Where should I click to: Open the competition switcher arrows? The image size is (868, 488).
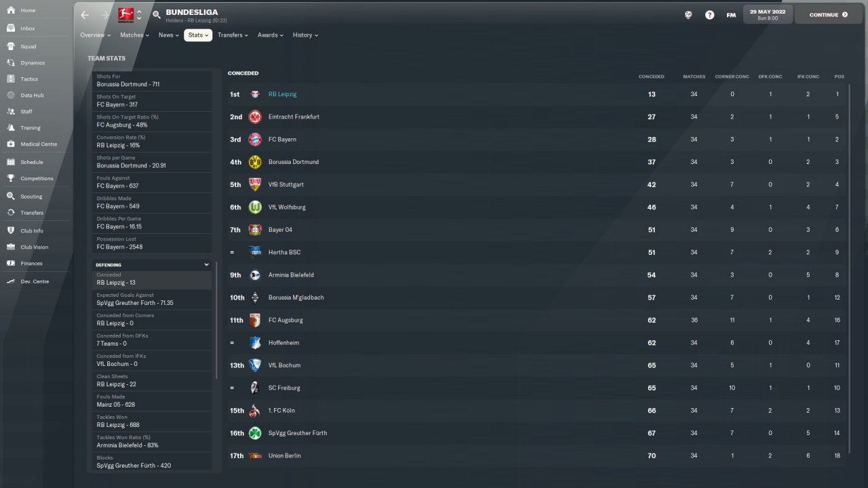point(140,15)
